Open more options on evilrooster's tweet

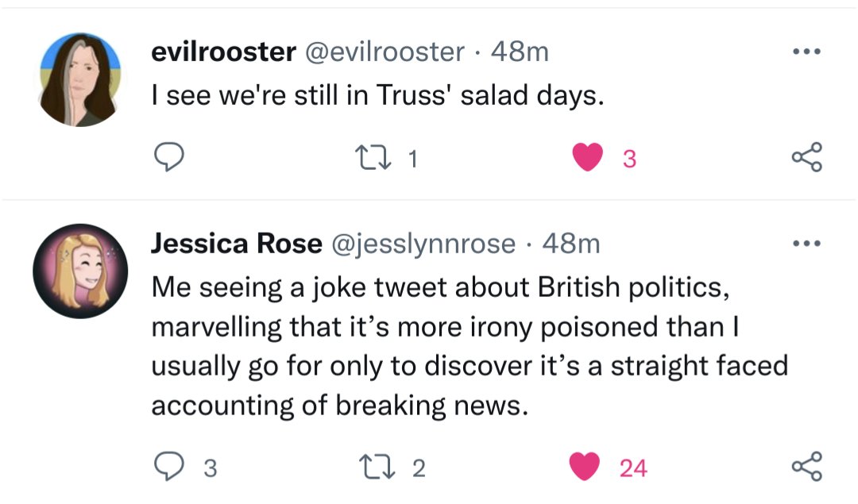click(806, 52)
